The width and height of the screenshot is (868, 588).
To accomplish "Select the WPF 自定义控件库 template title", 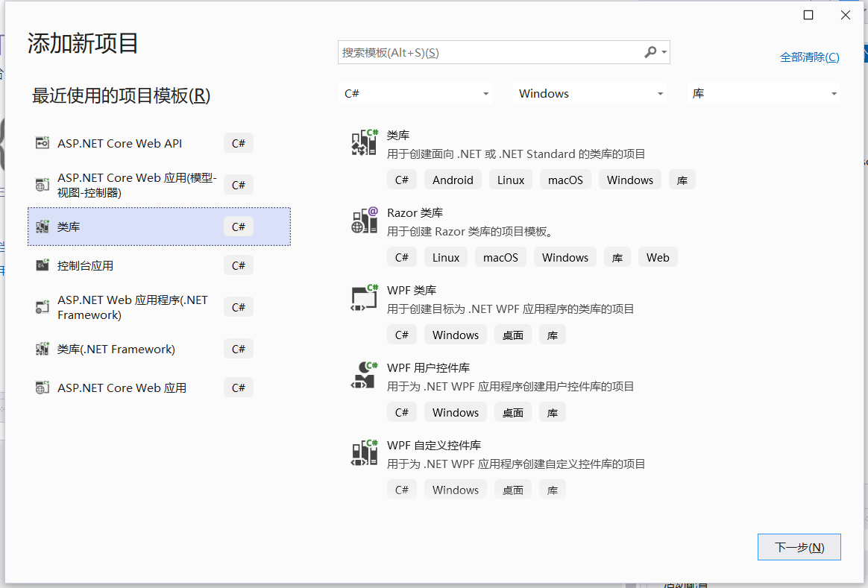I will point(433,446).
